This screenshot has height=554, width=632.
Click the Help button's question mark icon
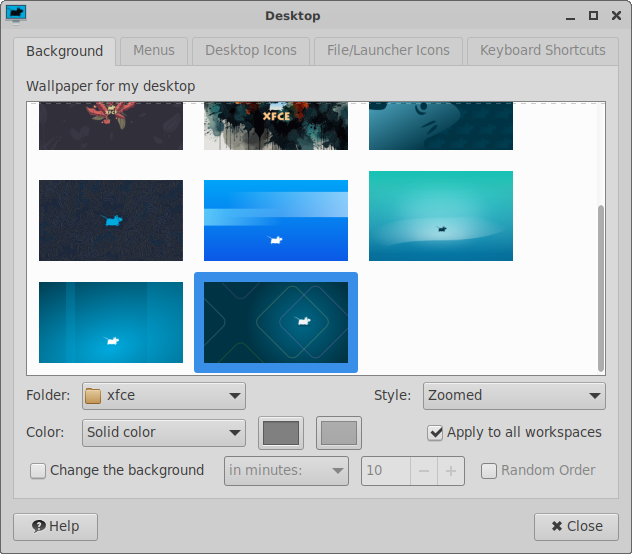[39, 526]
